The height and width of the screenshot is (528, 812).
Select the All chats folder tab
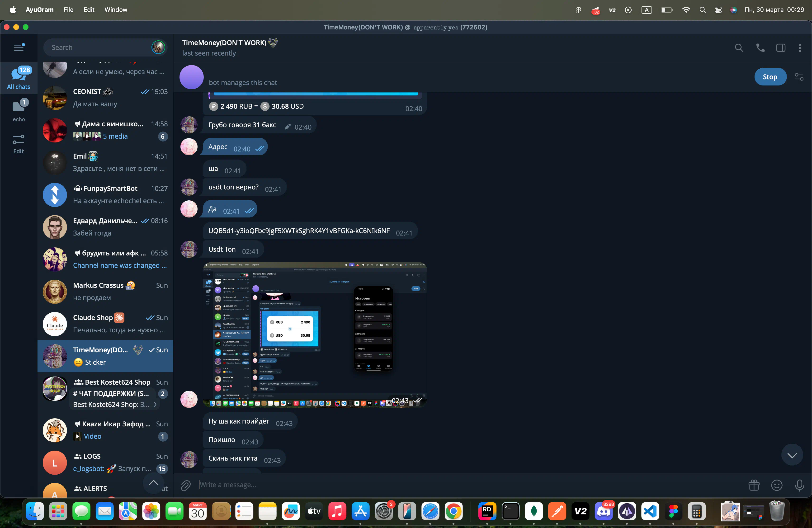pos(19,78)
